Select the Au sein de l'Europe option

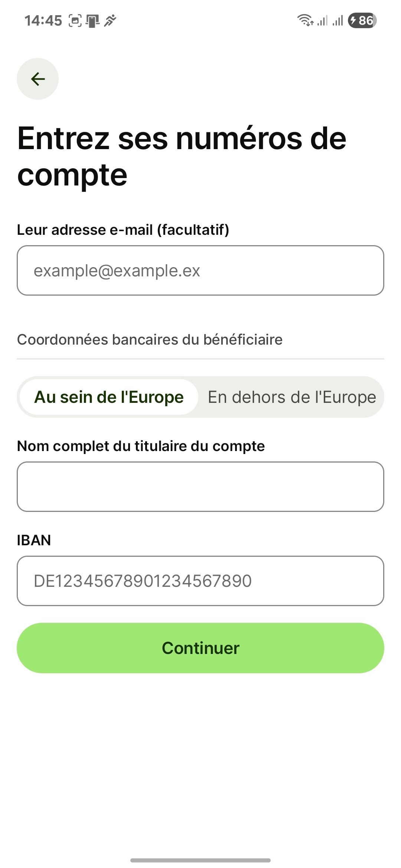click(109, 397)
